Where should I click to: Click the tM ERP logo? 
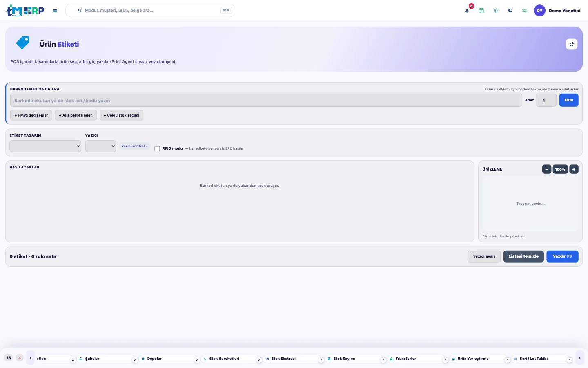25,11
